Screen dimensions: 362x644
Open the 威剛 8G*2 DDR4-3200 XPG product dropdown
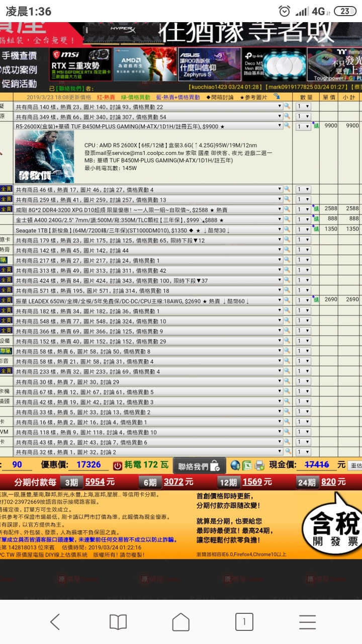pos(149,209)
